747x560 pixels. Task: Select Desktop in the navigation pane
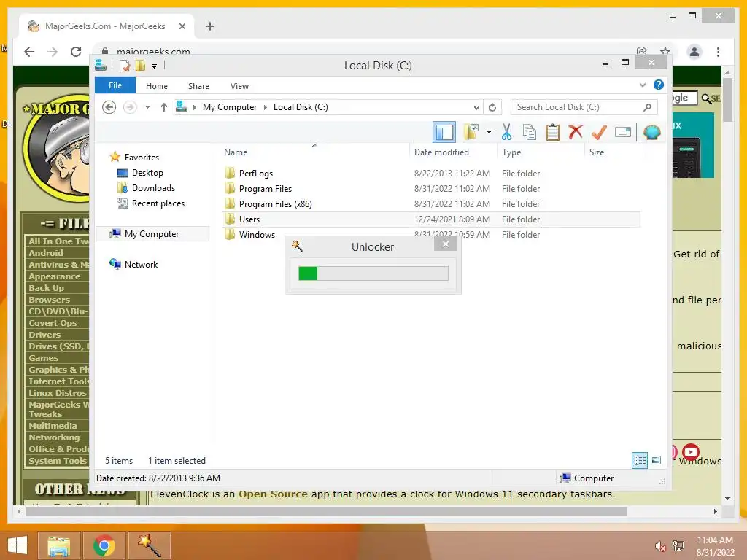point(147,172)
